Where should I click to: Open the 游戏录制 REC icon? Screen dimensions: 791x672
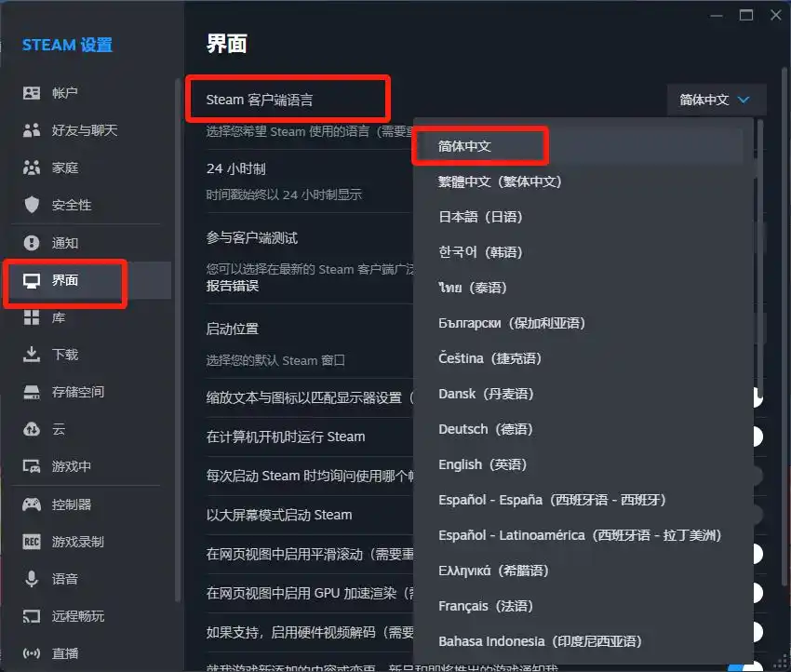[32, 542]
